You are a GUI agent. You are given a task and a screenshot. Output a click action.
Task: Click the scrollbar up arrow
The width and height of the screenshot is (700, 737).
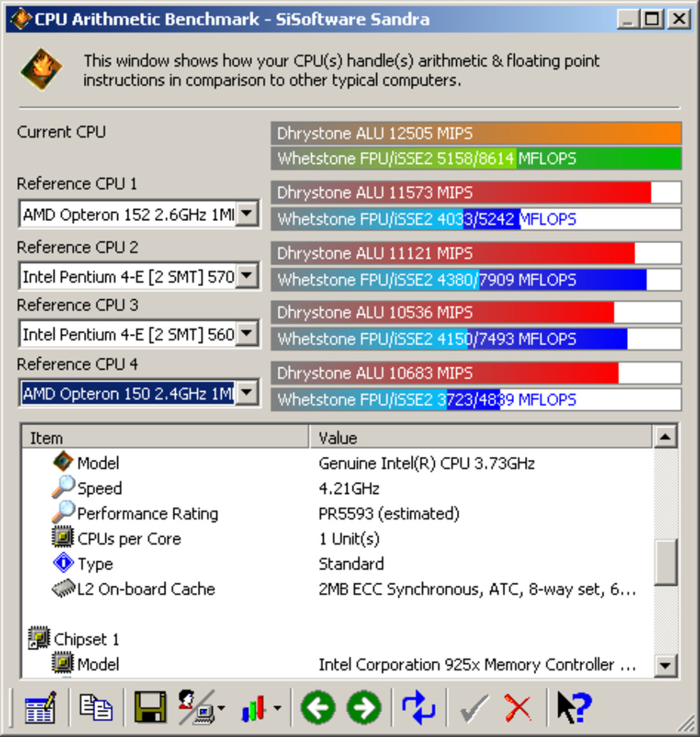(665, 437)
